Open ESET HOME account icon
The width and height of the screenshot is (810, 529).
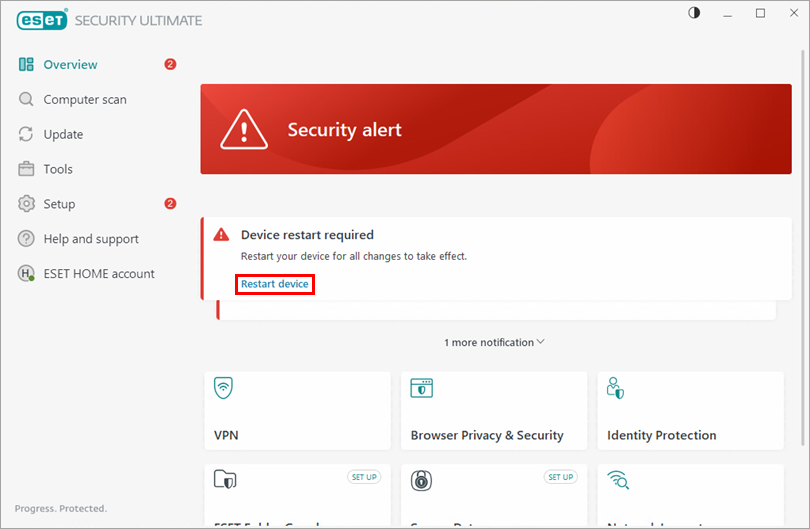coord(26,274)
